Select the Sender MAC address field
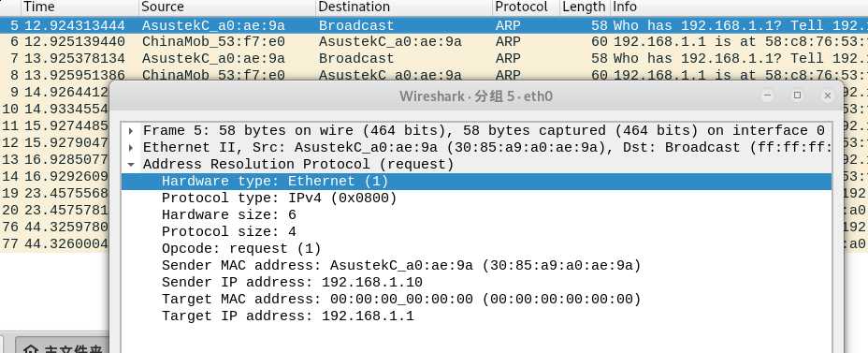The height and width of the screenshot is (353, 868). coord(476,265)
